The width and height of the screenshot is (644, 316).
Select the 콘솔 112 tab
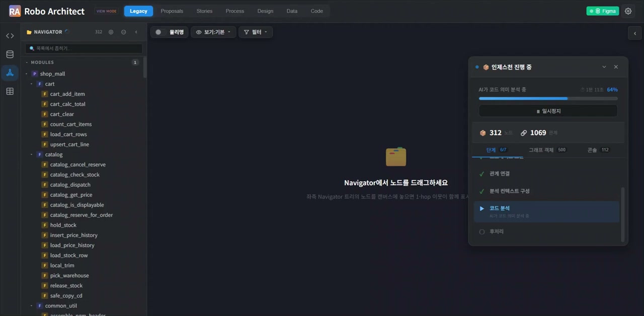[599, 150]
